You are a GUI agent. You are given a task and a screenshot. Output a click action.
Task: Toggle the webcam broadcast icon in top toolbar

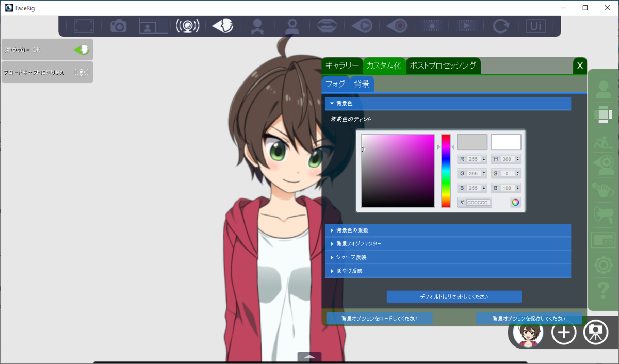tap(188, 26)
